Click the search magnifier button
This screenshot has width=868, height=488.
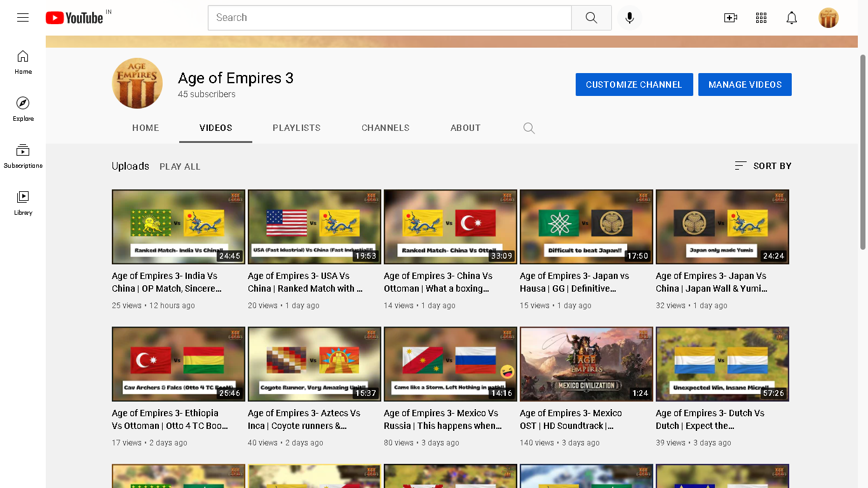[x=592, y=18]
